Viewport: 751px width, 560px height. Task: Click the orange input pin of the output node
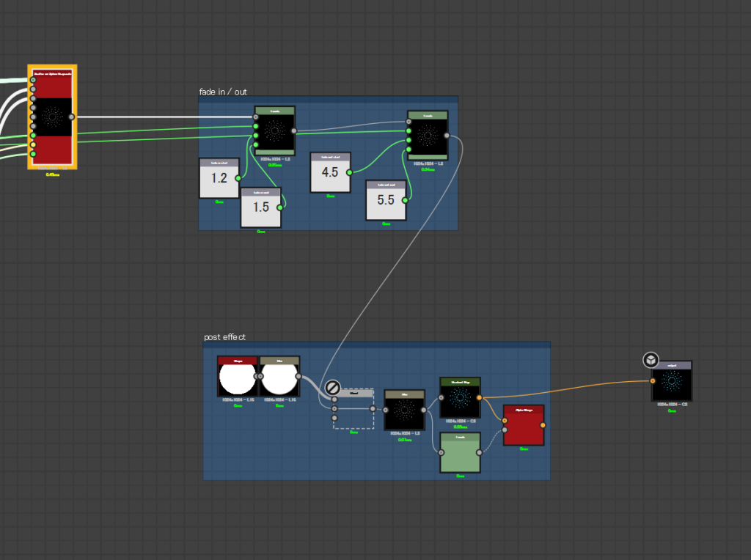pos(653,381)
